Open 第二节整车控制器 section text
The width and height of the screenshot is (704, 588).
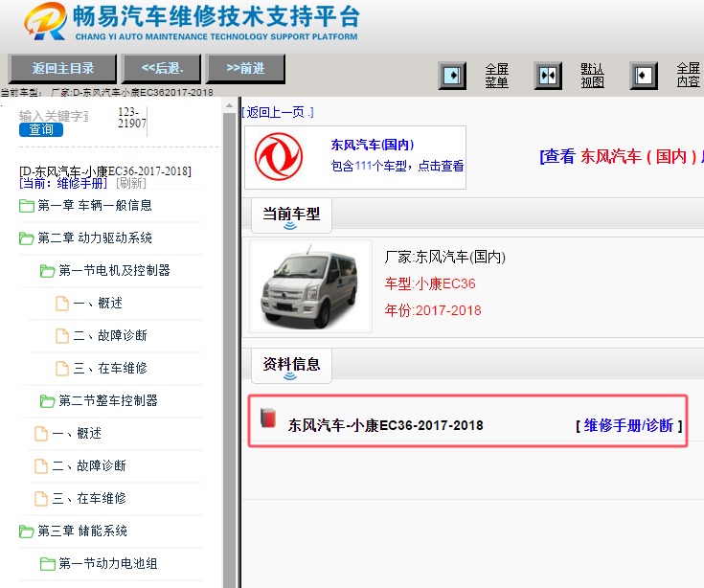pos(108,401)
